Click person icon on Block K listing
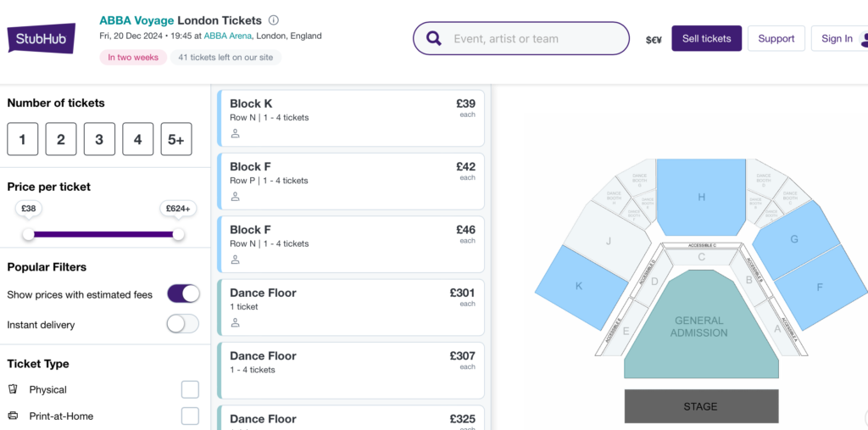The height and width of the screenshot is (430, 868). pyautogui.click(x=236, y=134)
